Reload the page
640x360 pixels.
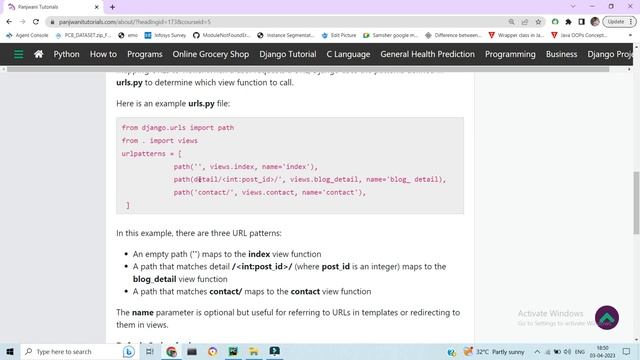pyautogui.click(x=36, y=22)
